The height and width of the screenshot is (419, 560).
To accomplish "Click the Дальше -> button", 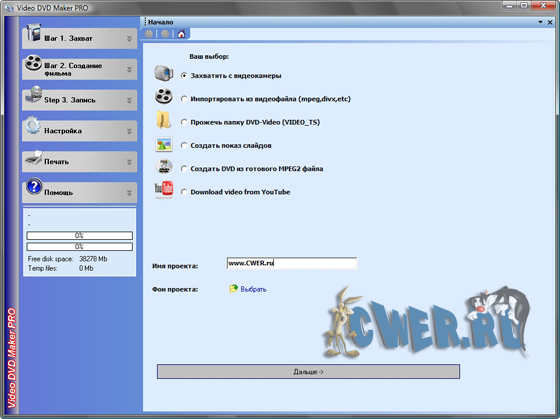I will point(308,371).
